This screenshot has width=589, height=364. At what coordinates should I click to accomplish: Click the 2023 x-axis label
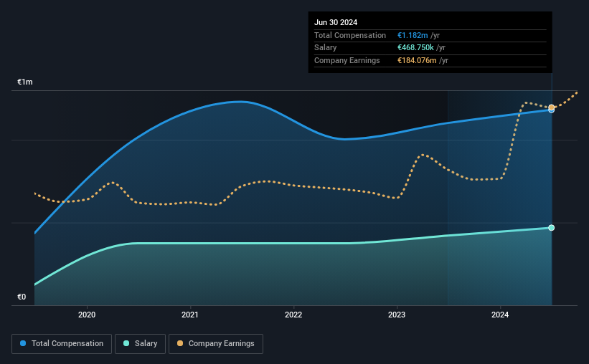(397, 315)
